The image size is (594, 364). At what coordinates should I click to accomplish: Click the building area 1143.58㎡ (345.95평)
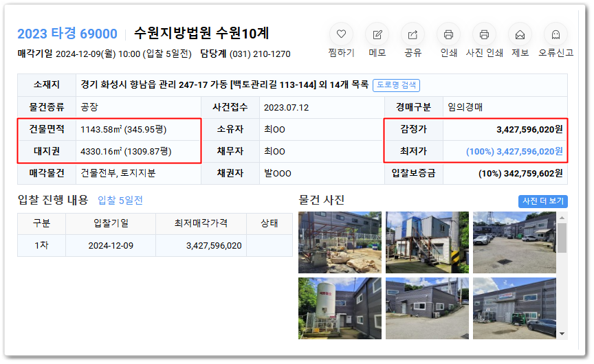point(124,129)
